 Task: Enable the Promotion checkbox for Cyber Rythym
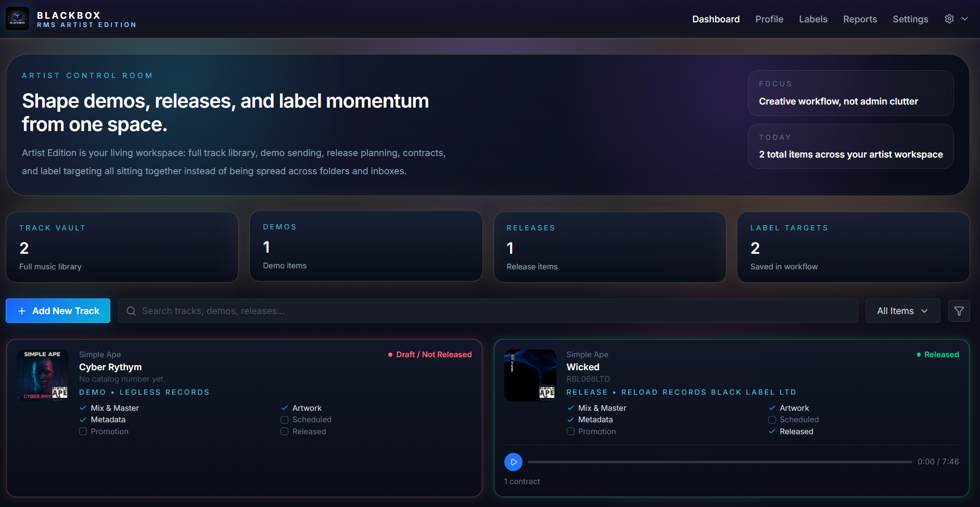click(x=83, y=431)
